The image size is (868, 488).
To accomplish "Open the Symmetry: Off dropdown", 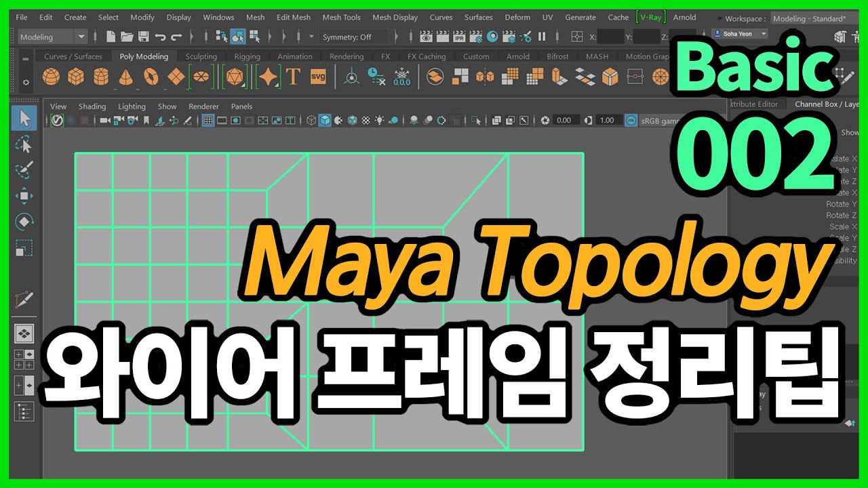I will coord(353,37).
